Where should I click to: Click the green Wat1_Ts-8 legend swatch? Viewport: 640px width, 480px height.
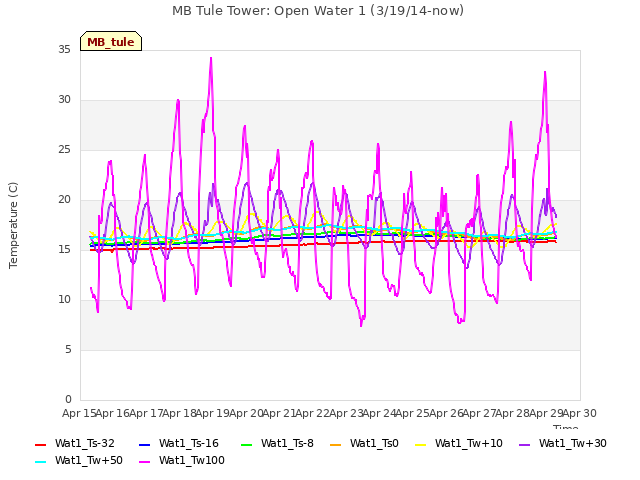tap(247, 445)
